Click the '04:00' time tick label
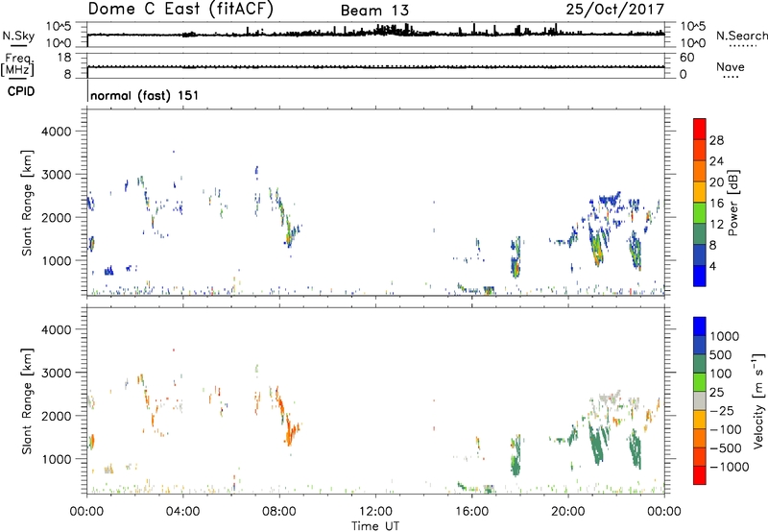The height and width of the screenshot is (532, 768). click(x=182, y=512)
